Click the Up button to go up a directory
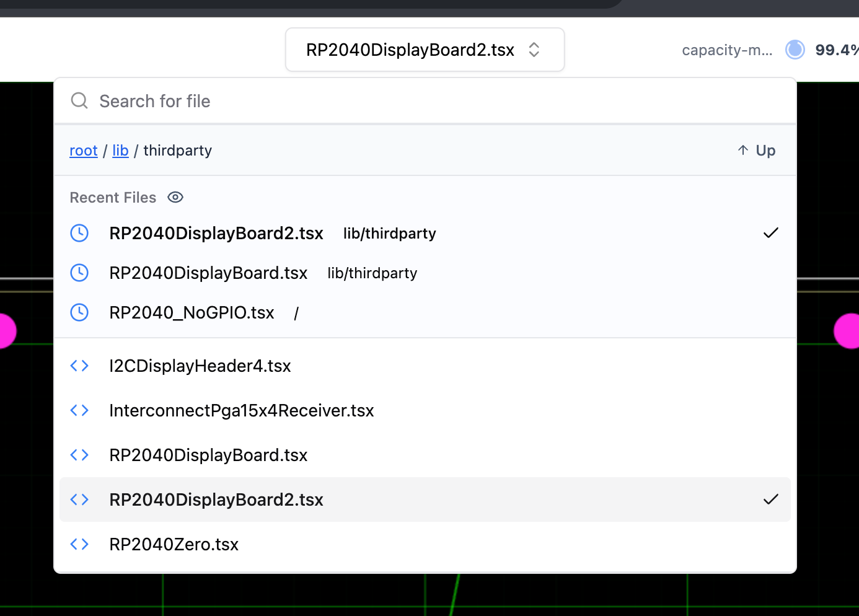859x616 pixels. [757, 151]
